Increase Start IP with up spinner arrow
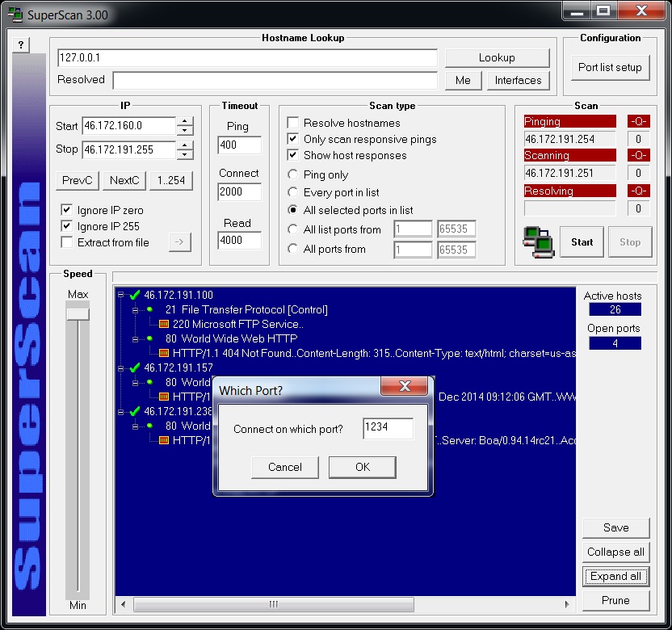The width and height of the screenshot is (672, 630). [x=185, y=121]
